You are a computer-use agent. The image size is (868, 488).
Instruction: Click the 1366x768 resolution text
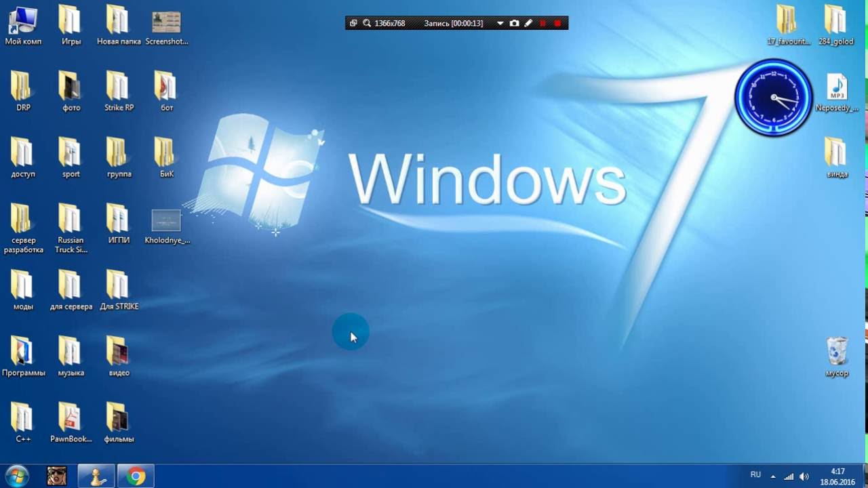point(390,23)
